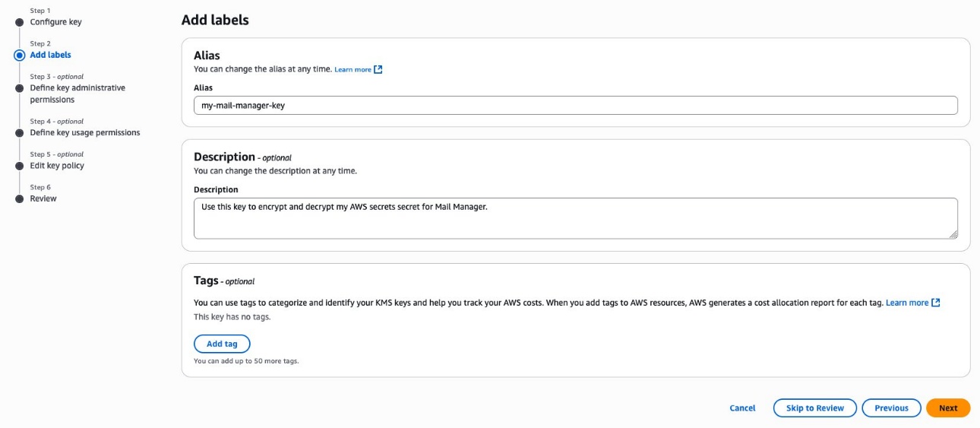Image resolution: width=980 pixels, height=428 pixels.
Task: Click the highlighted Step 2 circle indicator
Action: point(20,55)
